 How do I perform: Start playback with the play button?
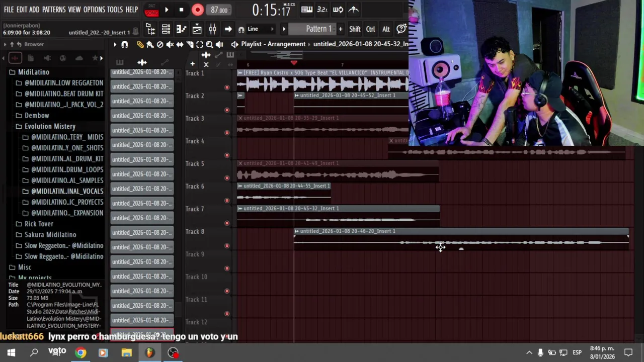[x=167, y=10]
